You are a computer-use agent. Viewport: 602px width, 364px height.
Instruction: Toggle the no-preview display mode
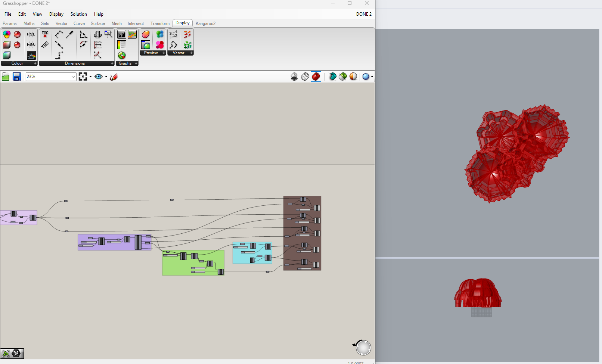click(x=294, y=77)
